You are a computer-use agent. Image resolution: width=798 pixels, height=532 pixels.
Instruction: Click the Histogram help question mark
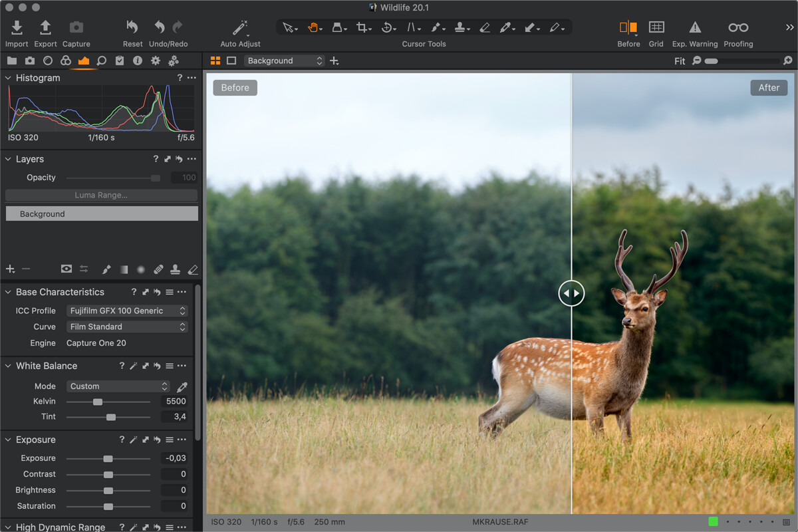point(180,78)
